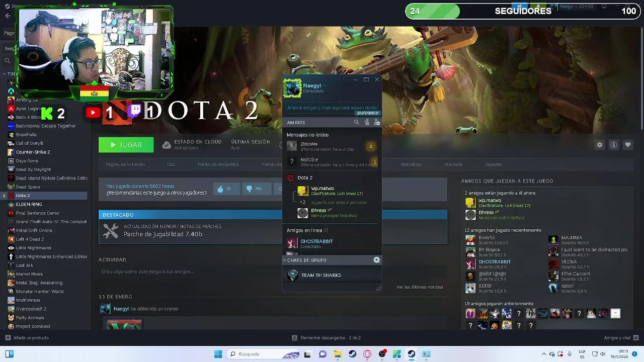The image size is (644, 362).
Task: Collapse the CHATS DE GRUPO section
Action: tap(284, 260)
